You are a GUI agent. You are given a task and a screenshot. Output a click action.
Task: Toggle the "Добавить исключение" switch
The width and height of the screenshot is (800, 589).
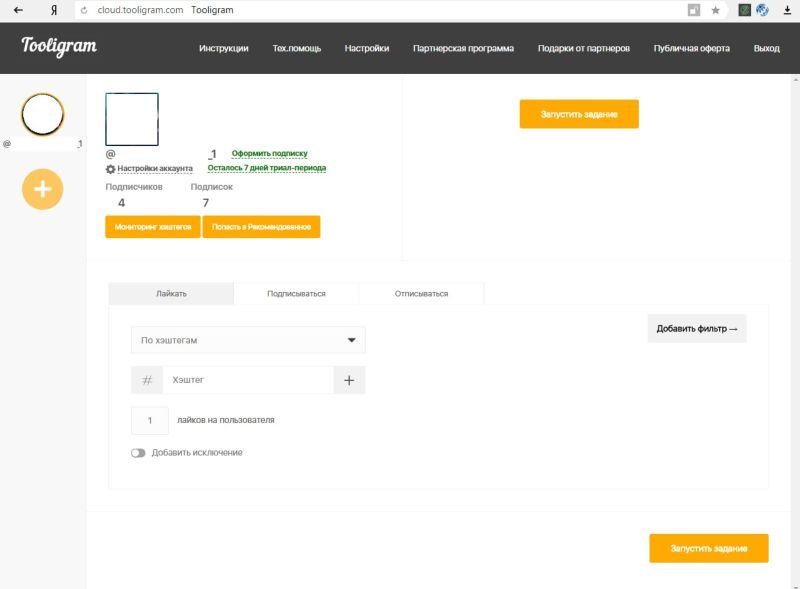138,453
